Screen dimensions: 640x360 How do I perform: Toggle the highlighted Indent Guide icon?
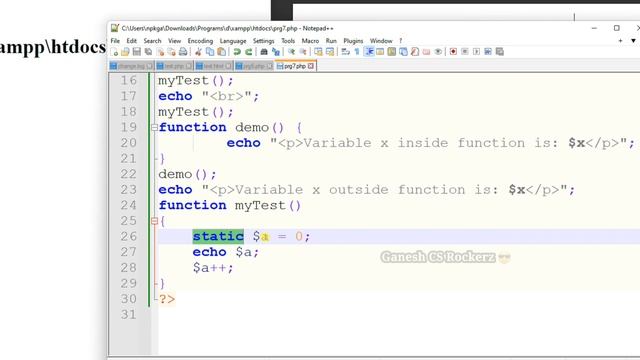pos(369,52)
